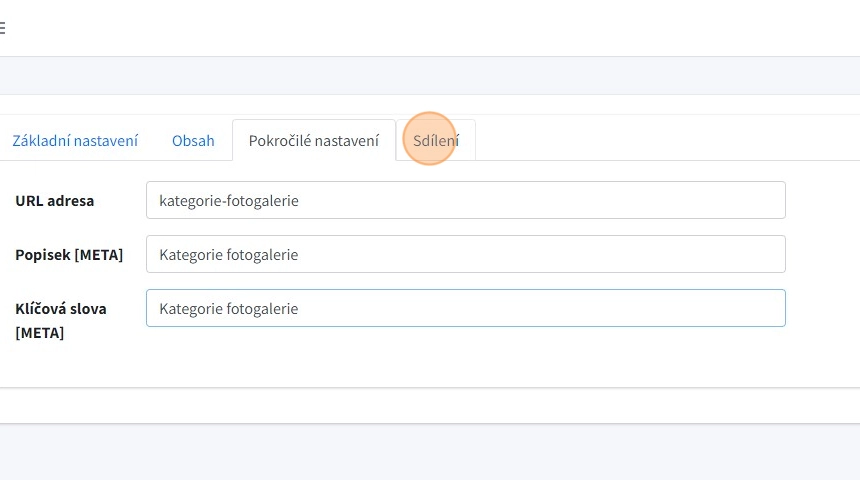Viewport: 860px width, 480px height.
Task: Click Kategorie fotogalerie text in Popisek field
Action: pyautogui.click(x=229, y=255)
